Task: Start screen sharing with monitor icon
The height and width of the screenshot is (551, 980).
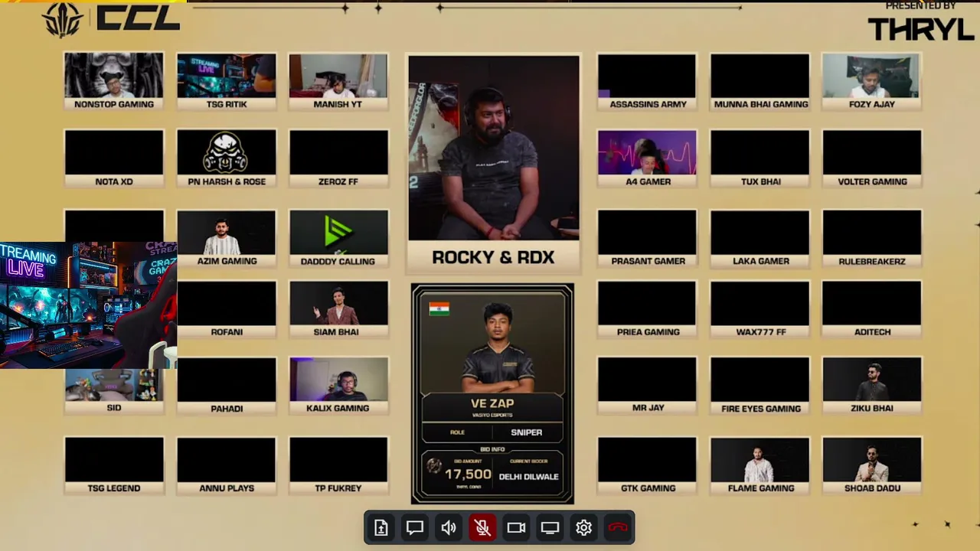Action: 550,527
